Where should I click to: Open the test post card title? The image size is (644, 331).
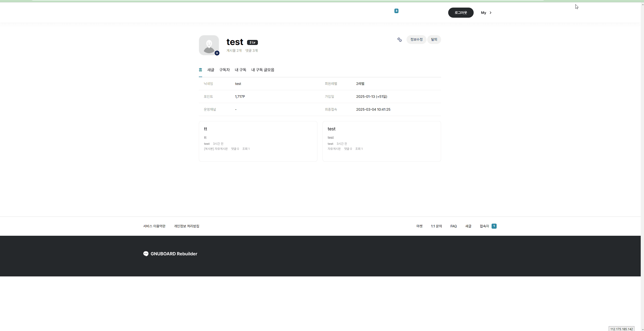[x=331, y=129]
